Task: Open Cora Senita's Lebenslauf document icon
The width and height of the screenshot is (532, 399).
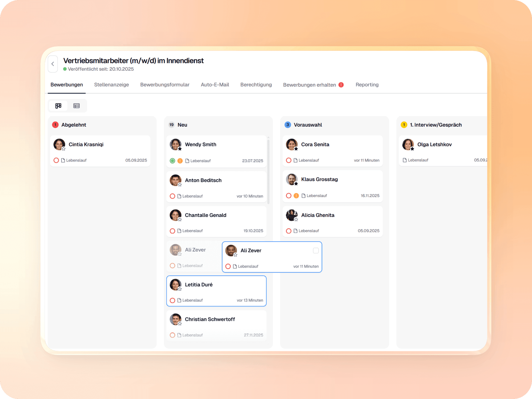Action: pos(295,160)
